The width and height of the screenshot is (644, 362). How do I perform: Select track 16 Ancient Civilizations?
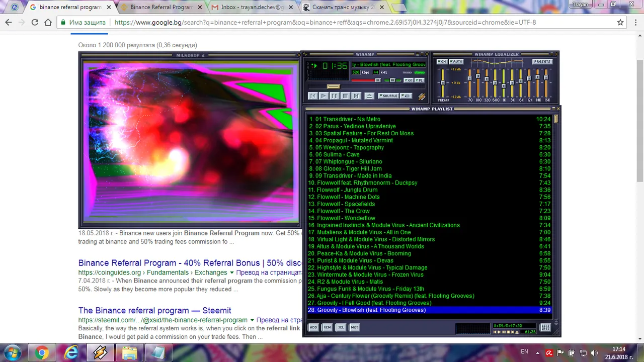pos(429,225)
